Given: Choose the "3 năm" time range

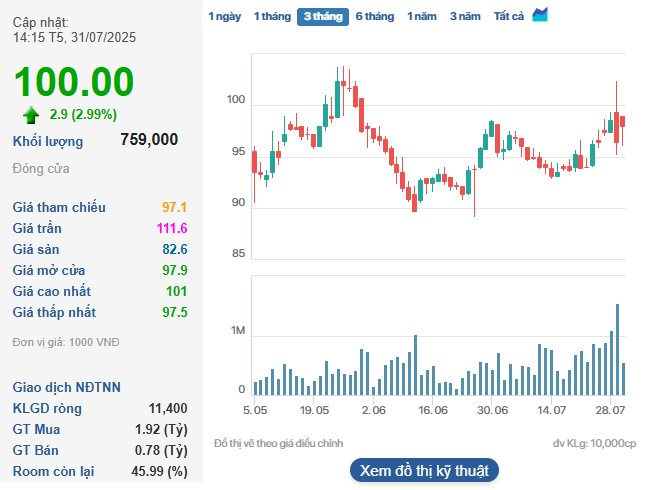Looking at the screenshot, I should [464, 16].
